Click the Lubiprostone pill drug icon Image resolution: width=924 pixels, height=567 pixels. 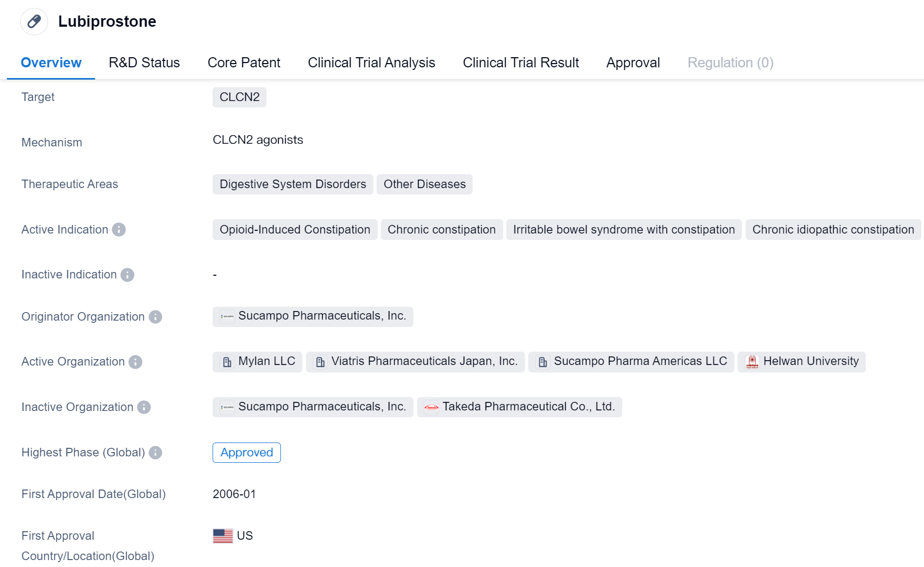coord(34,21)
